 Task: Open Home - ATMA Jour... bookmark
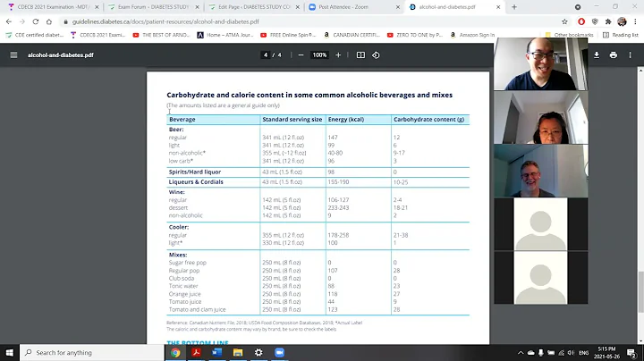[x=225, y=35]
